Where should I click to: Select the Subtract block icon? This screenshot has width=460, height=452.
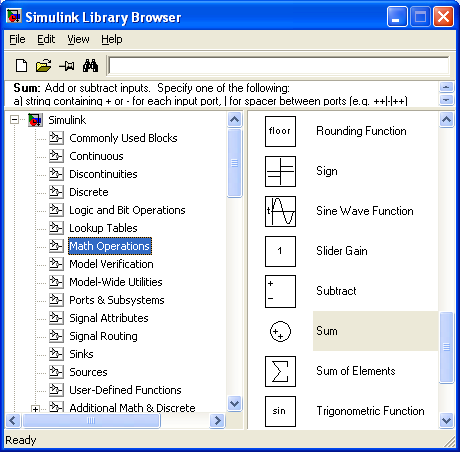[280, 291]
